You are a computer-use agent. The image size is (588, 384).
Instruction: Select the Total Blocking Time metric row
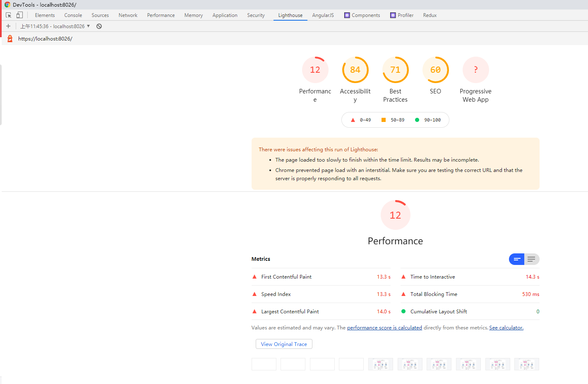[470, 294]
